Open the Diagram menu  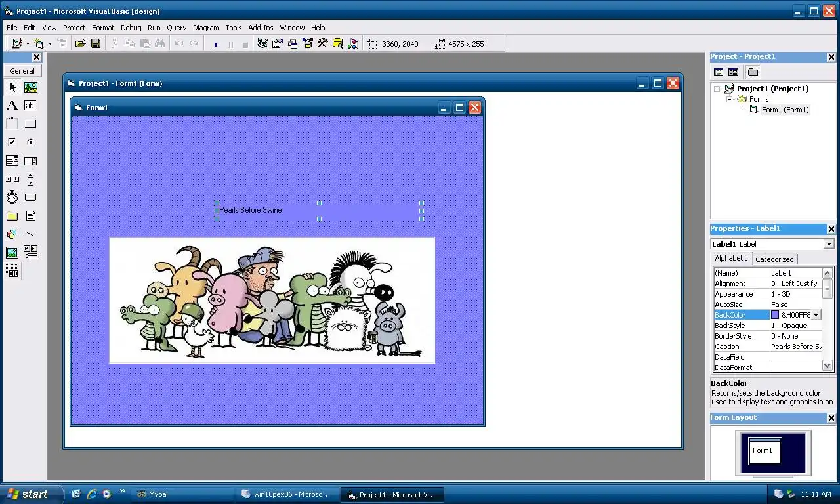(x=206, y=28)
